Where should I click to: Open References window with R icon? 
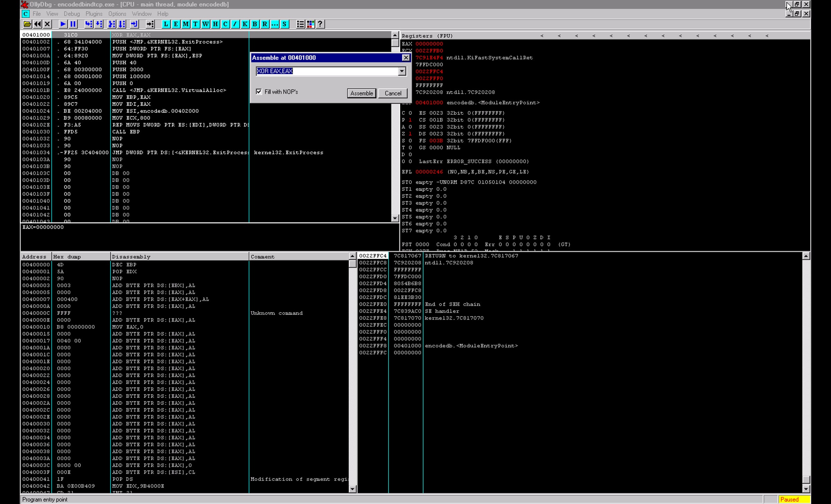(265, 24)
